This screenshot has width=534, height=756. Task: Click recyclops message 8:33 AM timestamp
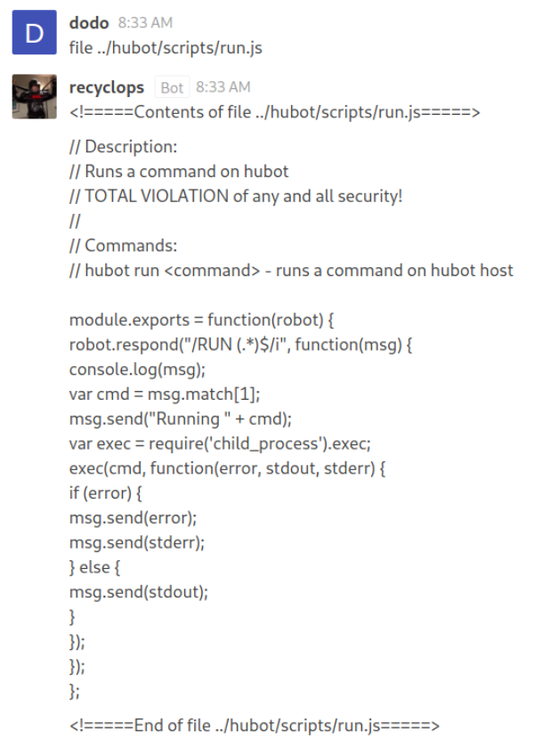(x=223, y=86)
